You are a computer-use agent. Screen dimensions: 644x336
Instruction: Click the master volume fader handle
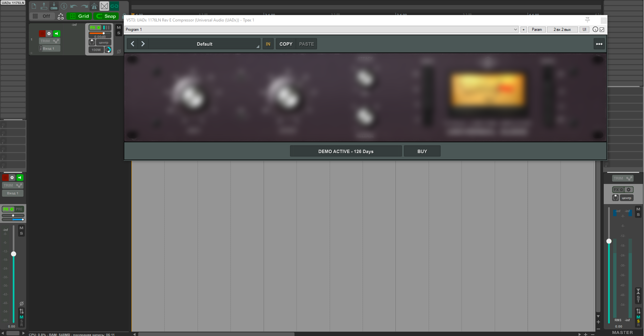click(x=609, y=241)
